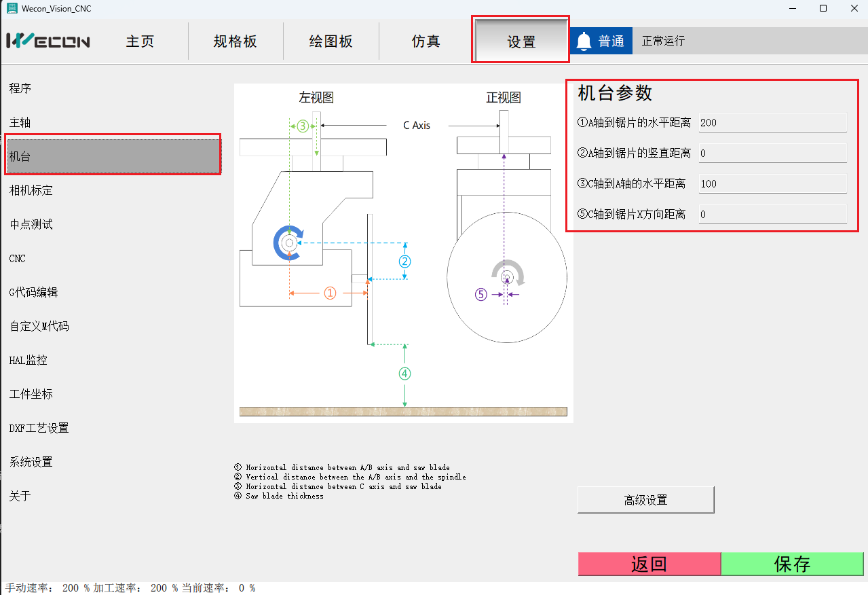Open G代码编辑 from the sidebar
Image resolution: width=868 pixels, height=595 pixels.
tap(34, 292)
